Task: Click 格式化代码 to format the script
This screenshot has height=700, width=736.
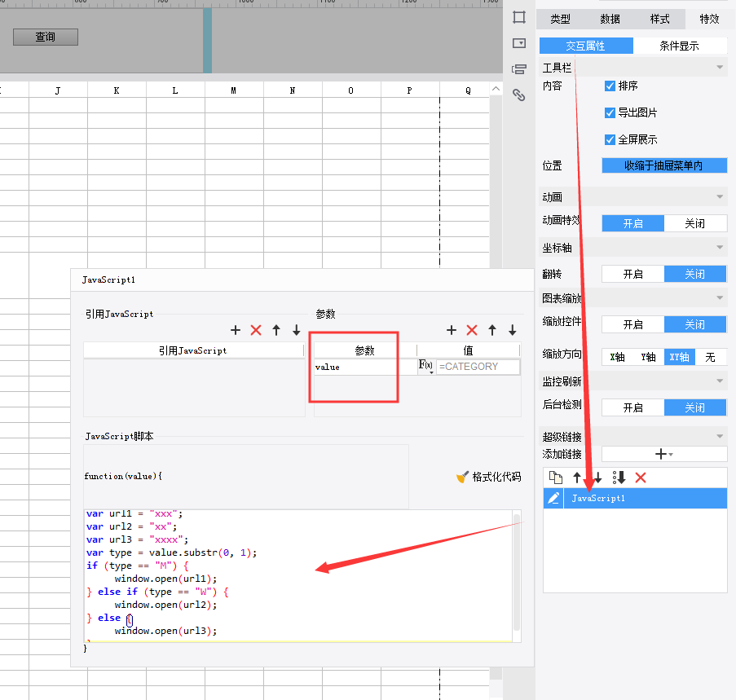Action: (x=488, y=477)
